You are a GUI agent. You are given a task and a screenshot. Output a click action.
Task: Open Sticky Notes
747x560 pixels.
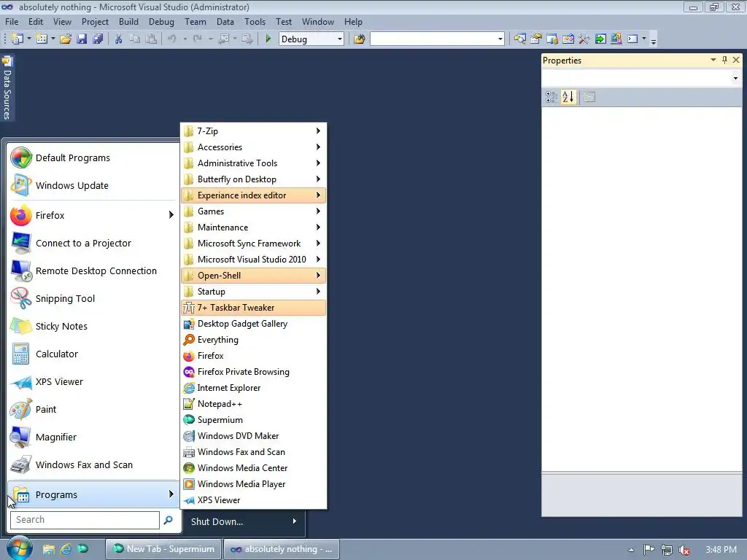93,327
